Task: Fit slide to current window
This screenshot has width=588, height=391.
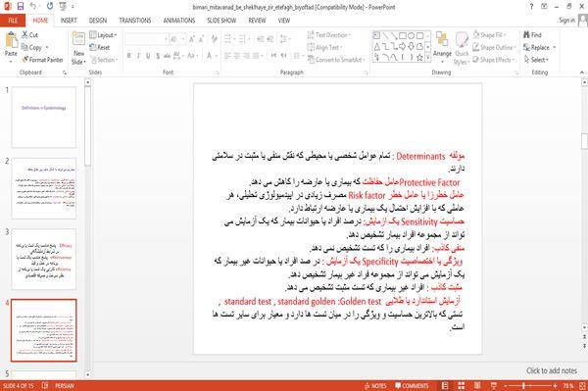Action: click(582, 385)
